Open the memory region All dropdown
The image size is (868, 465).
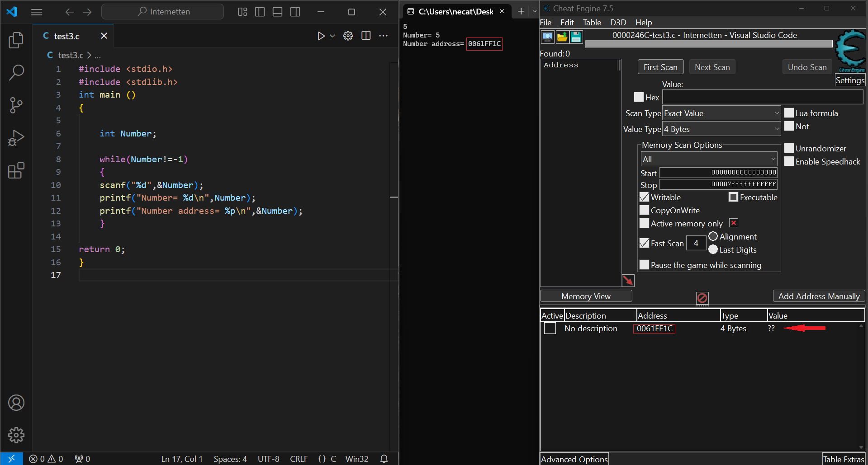(709, 159)
